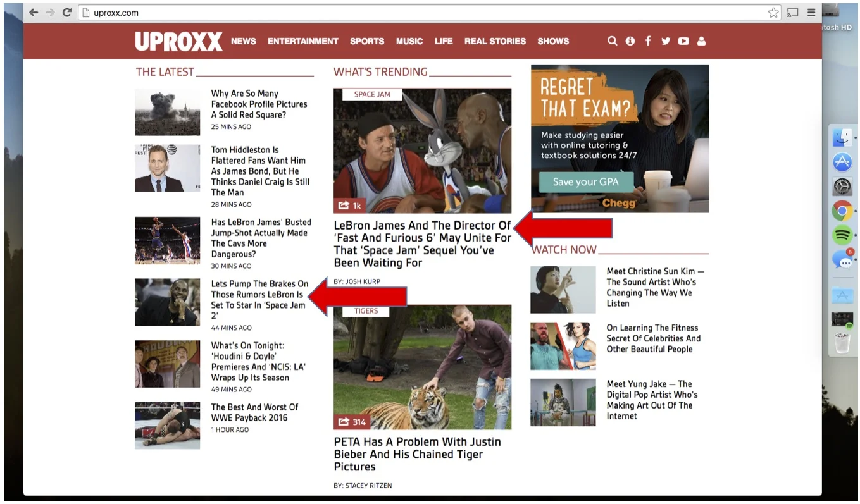The height and width of the screenshot is (504, 860).
Task: Click the Justin Bieber tiger featured image
Action: click(x=423, y=367)
